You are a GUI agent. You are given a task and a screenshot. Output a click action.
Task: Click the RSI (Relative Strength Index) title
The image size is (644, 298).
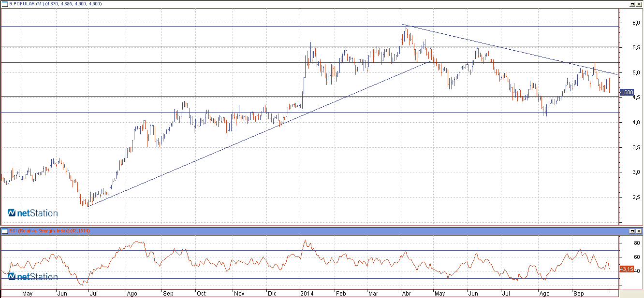[x=40, y=231]
